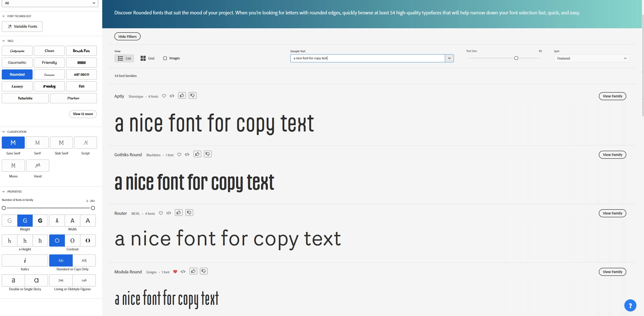Image resolution: width=644 pixels, height=316 pixels.
Task: Select the Mono classification
Action: click(x=13, y=166)
